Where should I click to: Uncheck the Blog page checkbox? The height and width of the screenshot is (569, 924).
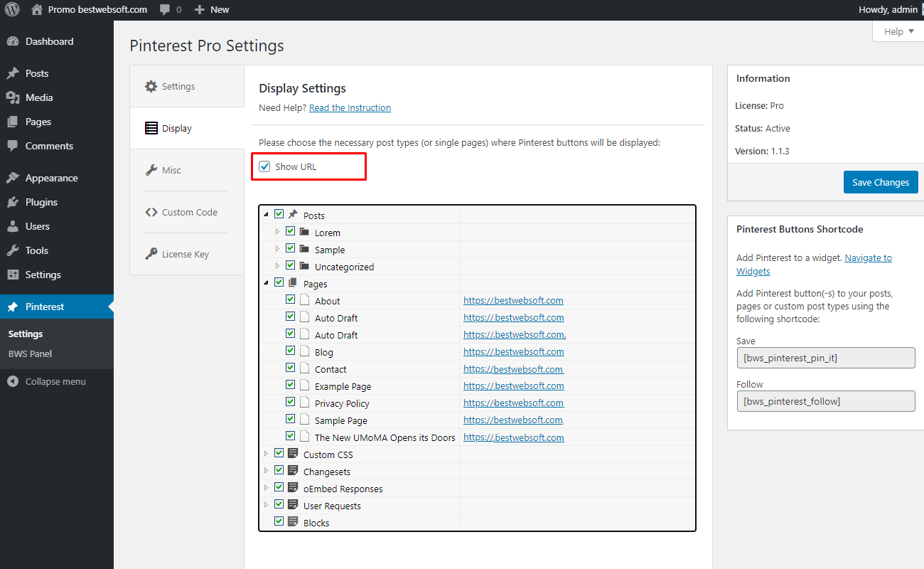pyautogui.click(x=290, y=351)
